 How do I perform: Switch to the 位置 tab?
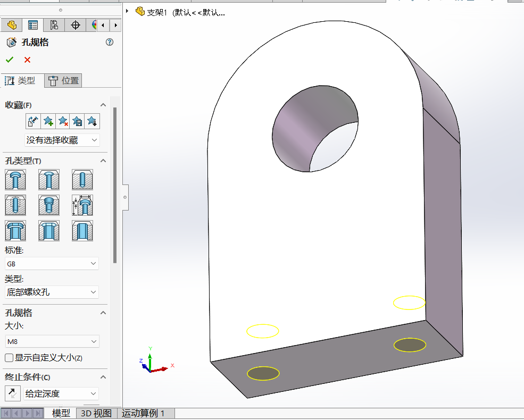point(63,81)
